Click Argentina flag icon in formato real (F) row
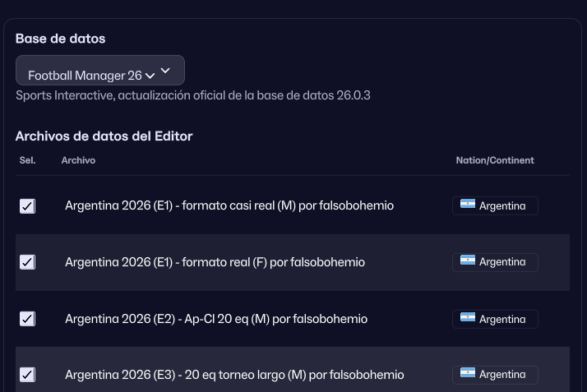Image resolution: width=587 pixels, height=392 pixels. (468, 260)
